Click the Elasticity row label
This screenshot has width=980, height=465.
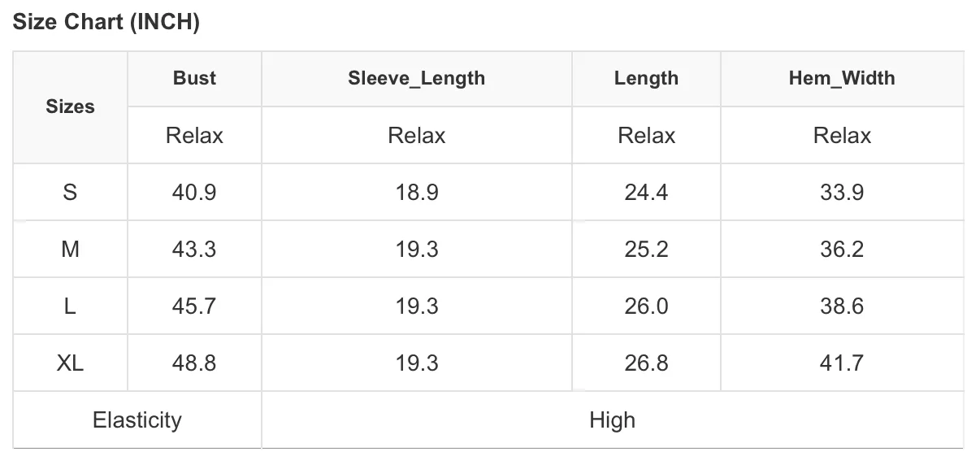137,419
